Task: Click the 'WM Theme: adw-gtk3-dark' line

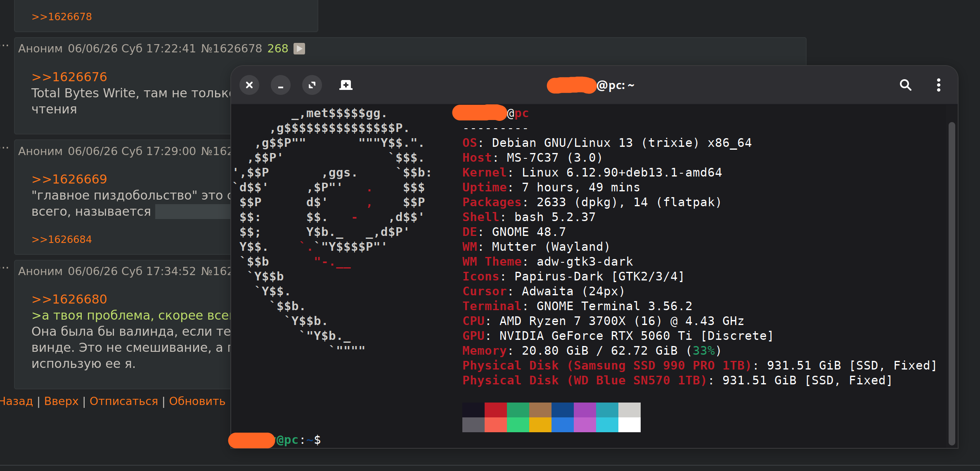Action: click(x=547, y=262)
